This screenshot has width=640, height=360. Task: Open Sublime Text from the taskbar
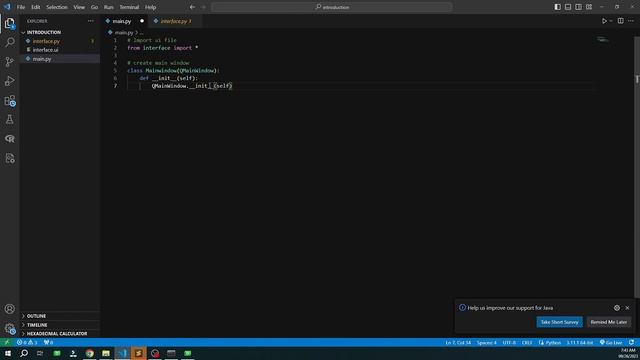tap(138, 353)
